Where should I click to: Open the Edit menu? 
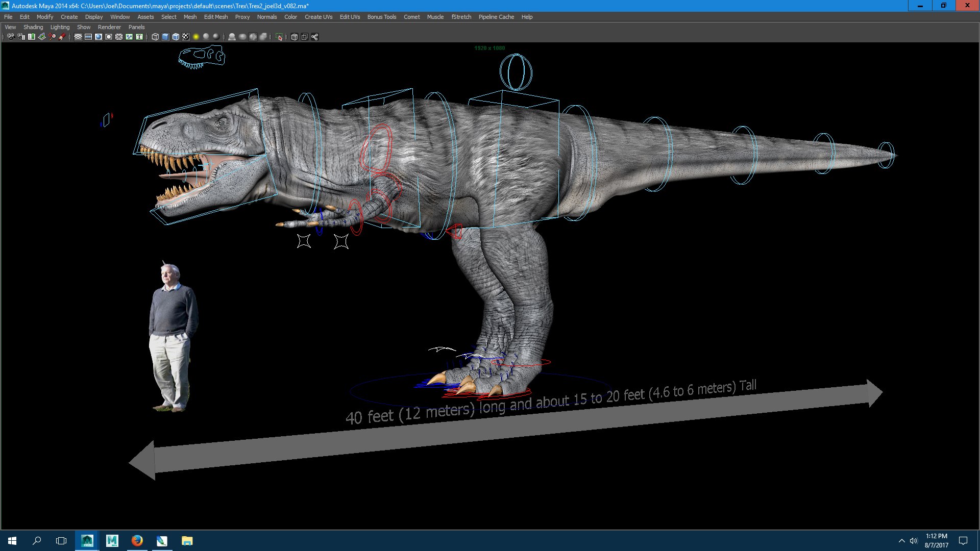pyautogui.click(x=24, y=17)
